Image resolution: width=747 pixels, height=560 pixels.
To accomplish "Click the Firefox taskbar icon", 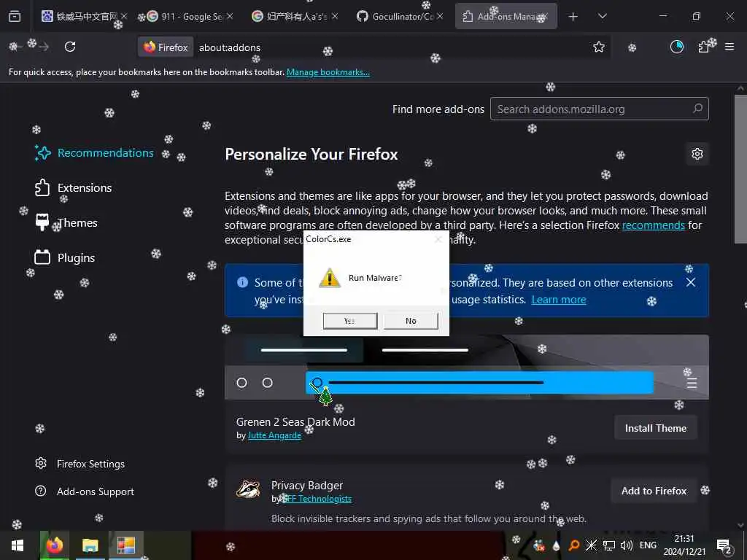I will pos(54,545).
